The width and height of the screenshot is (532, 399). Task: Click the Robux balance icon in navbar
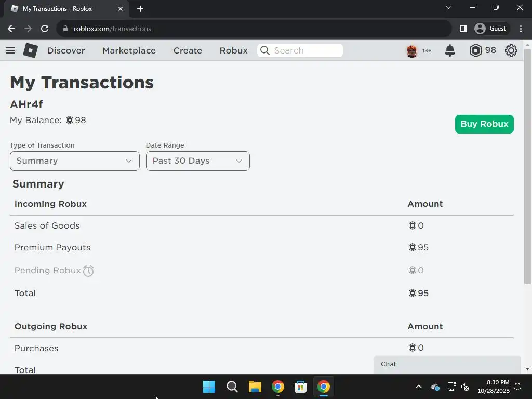pyautogui.click(x=476, y=50)
